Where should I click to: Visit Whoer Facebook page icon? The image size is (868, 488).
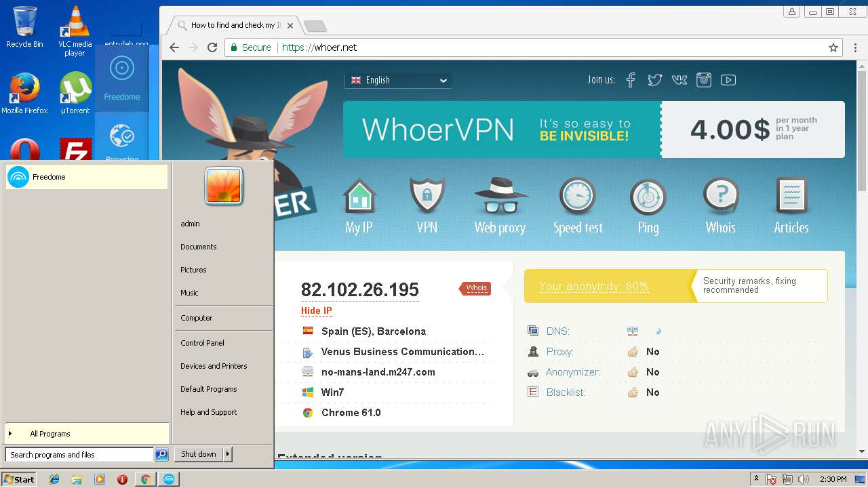coord(631,80)
